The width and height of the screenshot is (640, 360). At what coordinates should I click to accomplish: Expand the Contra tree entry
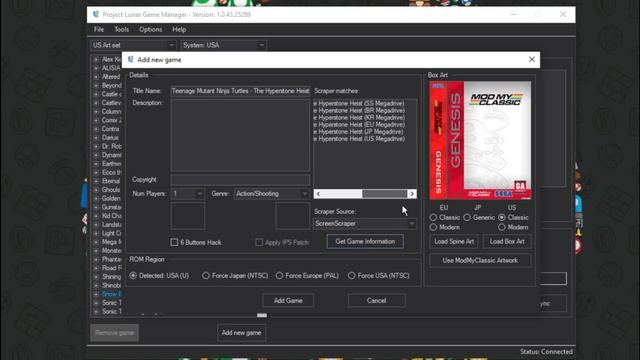96,129
